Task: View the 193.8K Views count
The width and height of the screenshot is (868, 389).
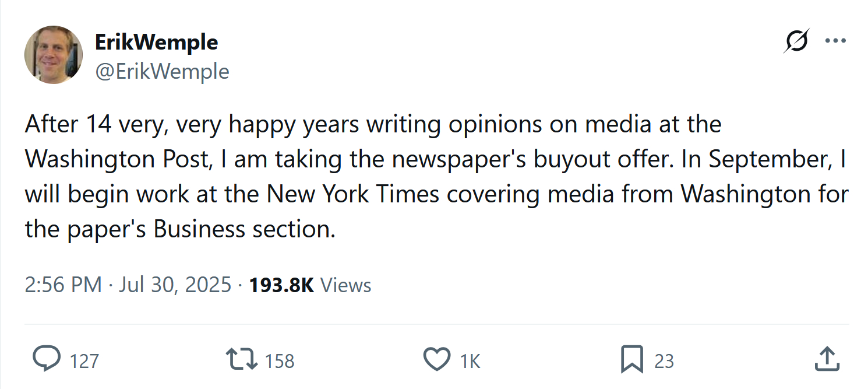Action: pos(310,285)
